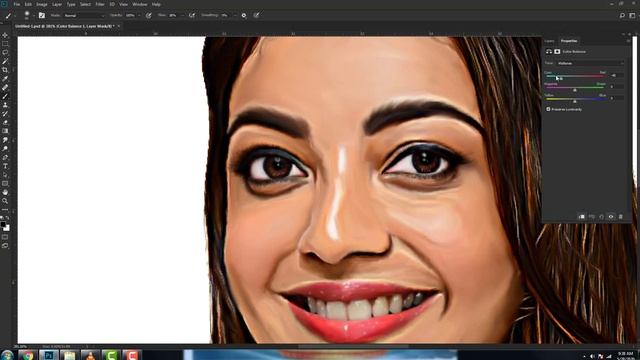
Task: Select the Clone Stamp tool
Action: [5, 105]
